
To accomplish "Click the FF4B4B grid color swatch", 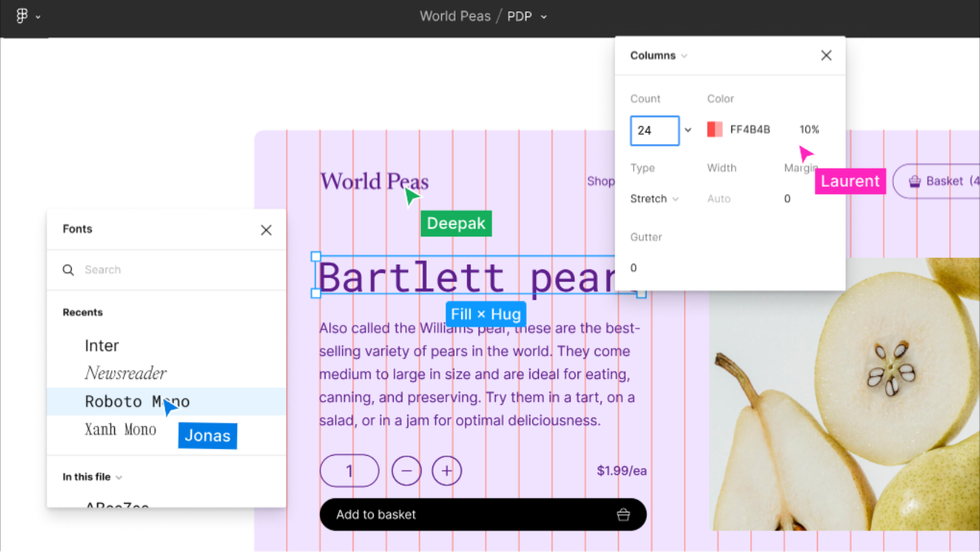I will pyautogui.click(x=715, y=129).
